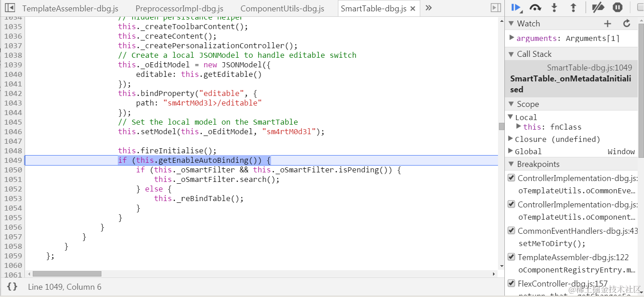Image resolution: width=644 pixels, height=297 pixels.
Task: Jump to TemplateAssembler-dbg.js:122 breakpoint location
Action: [573, 257]
